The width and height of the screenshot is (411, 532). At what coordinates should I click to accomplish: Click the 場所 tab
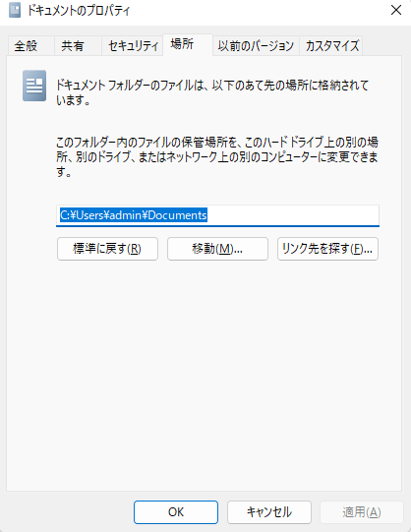pos(188,44)
